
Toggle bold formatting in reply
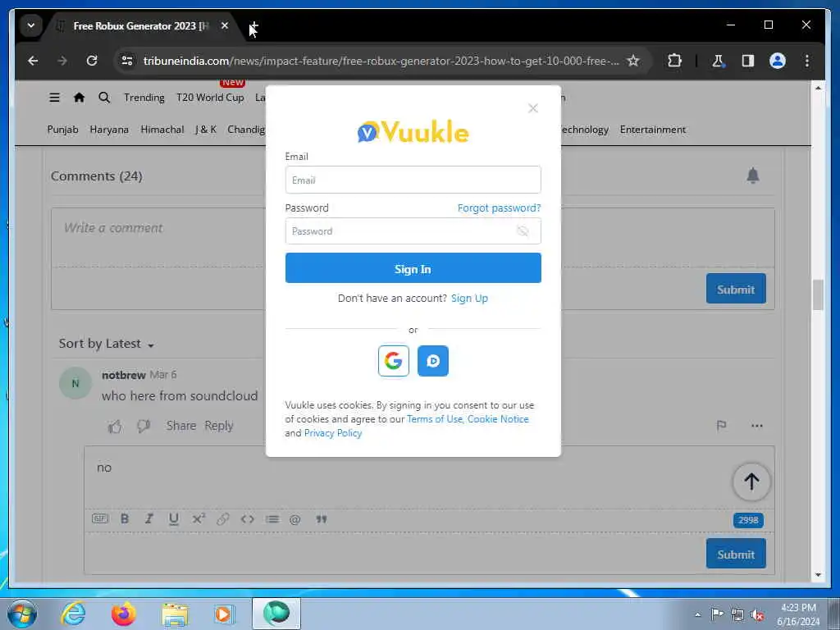pos(125,518)
